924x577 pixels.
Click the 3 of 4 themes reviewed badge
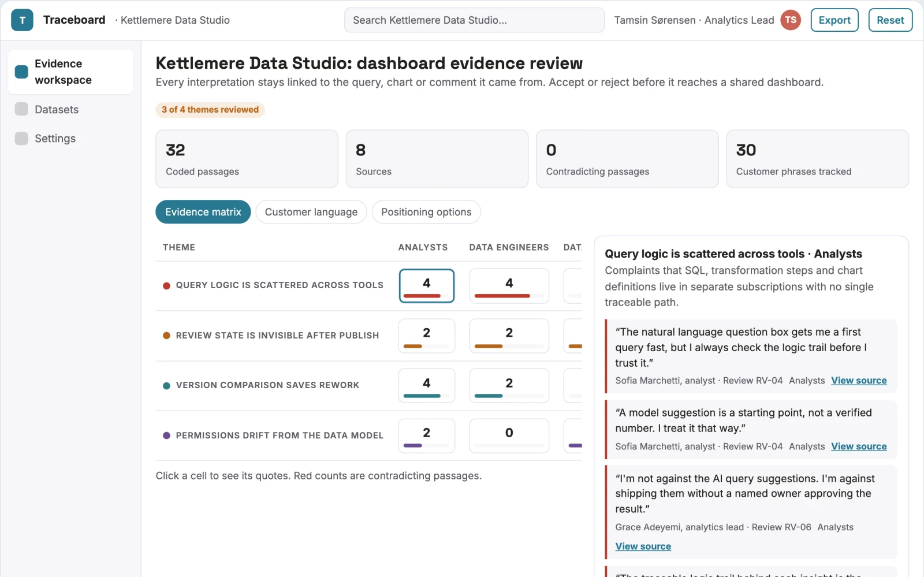(x=210, y=110)
